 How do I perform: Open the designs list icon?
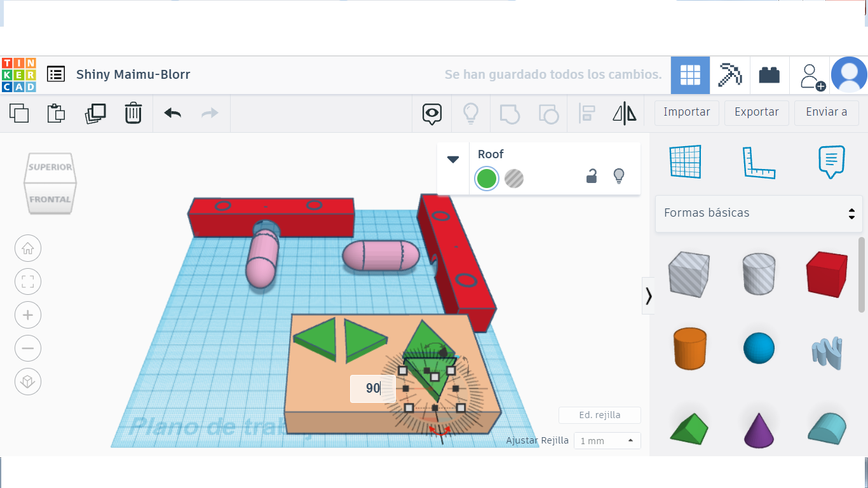(x=56, y=74)
